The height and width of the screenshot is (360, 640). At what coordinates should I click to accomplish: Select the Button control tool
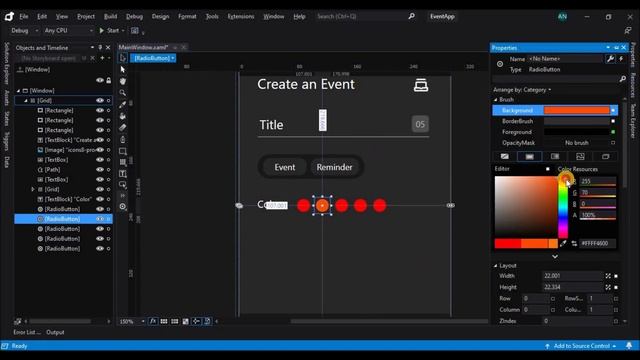click(x=122, y=184)
